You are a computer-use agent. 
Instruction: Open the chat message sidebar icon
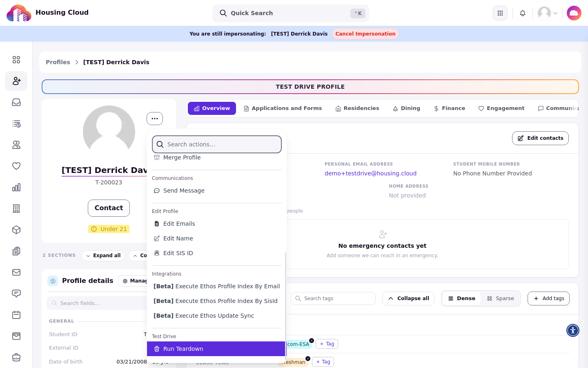point(16,294)
